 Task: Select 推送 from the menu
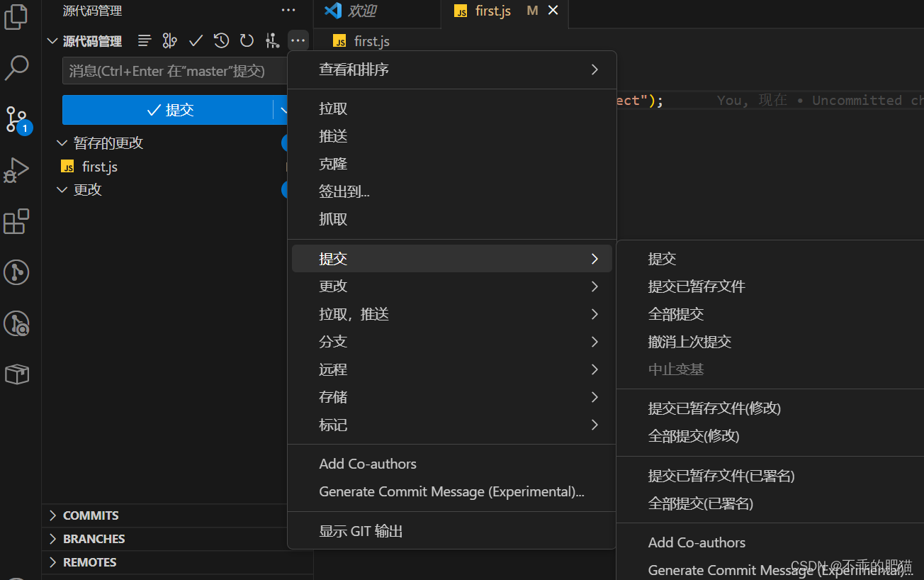[x=451, y=136]
